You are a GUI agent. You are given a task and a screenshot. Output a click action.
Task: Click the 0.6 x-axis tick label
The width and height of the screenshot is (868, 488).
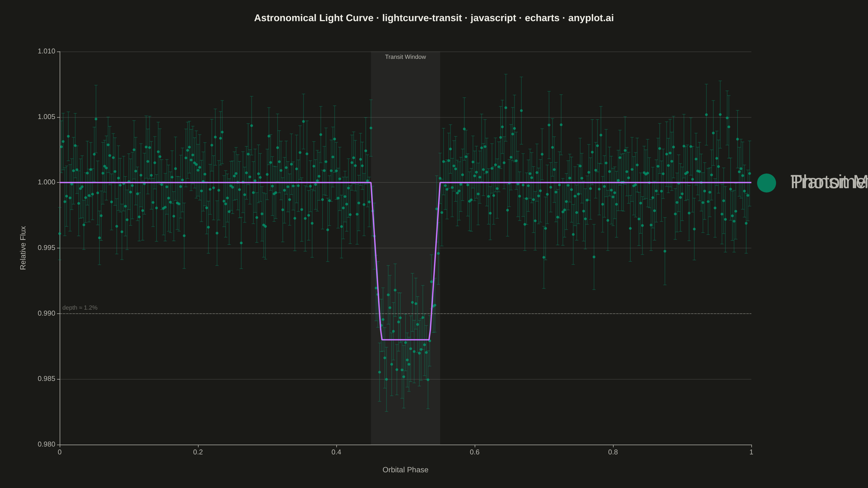pos(475,452)
